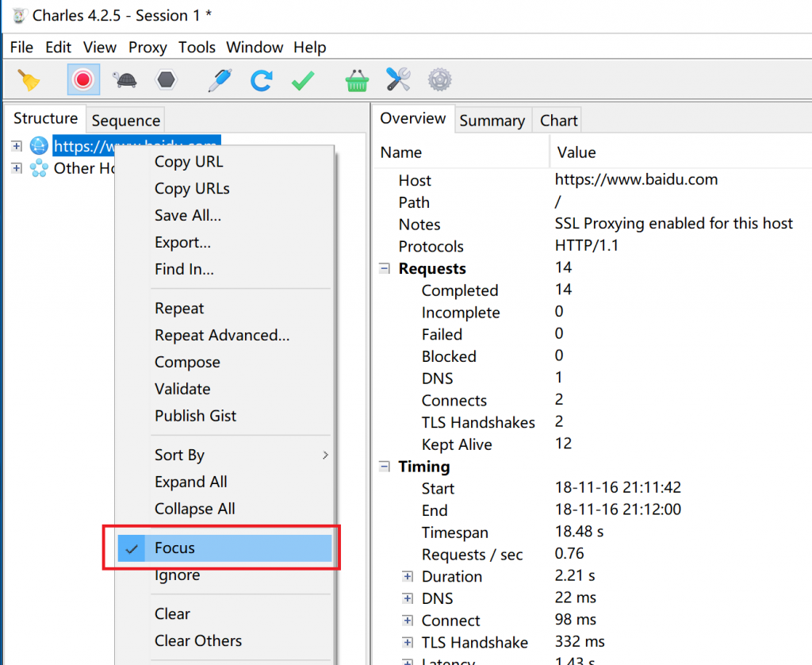The height and width of the screenshot is (665, 812).
Task: Open the View menu
Action: click(99, 47)
